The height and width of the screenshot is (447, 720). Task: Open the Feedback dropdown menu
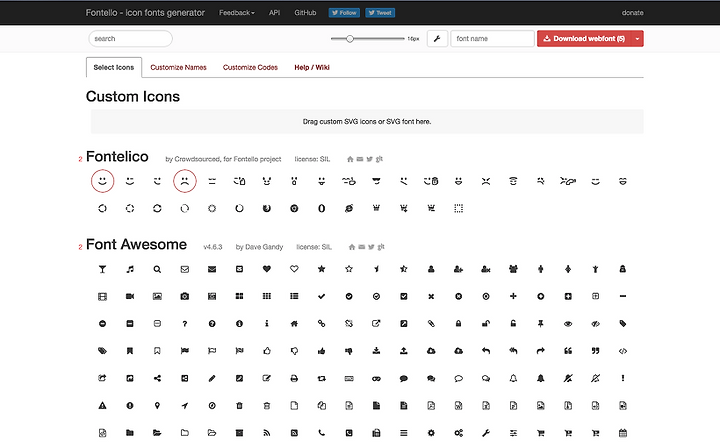pyautogui.click(x=236, y=13)
